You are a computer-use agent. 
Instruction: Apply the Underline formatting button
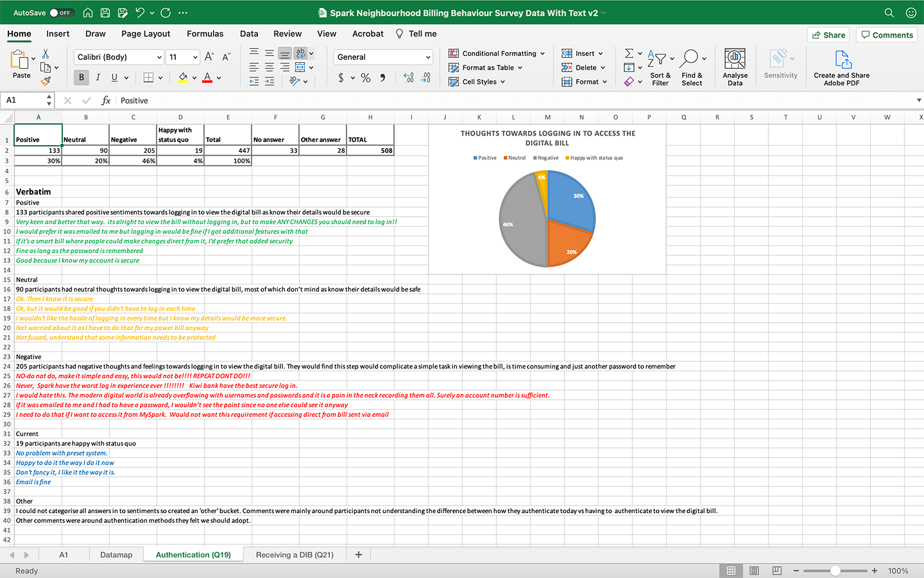(114, 77)
